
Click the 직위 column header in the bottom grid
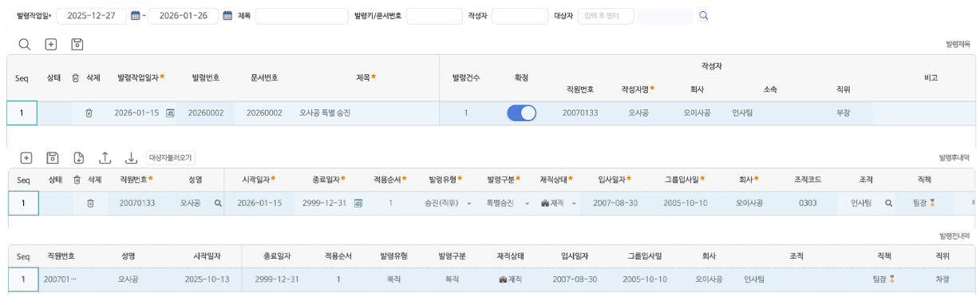pos(942,256)
